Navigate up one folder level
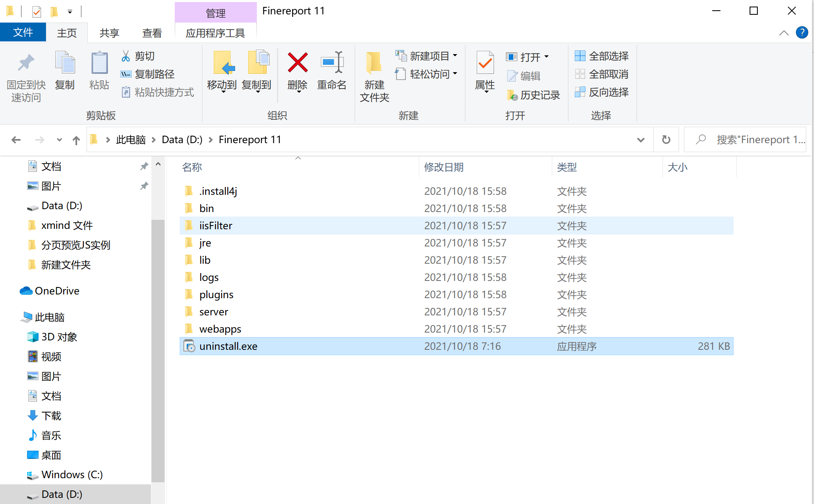The width and height of the screenshot is (814, 504). point(76,140)
